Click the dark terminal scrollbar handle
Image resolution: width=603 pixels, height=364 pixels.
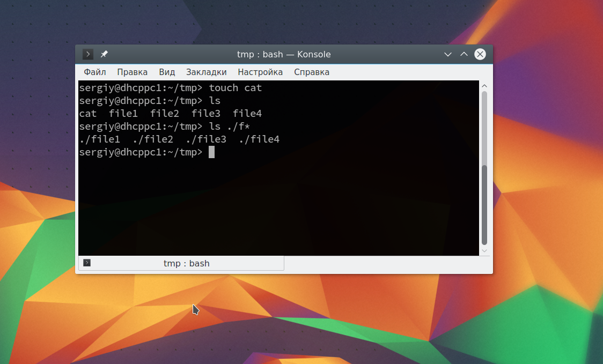click(484, 204)
